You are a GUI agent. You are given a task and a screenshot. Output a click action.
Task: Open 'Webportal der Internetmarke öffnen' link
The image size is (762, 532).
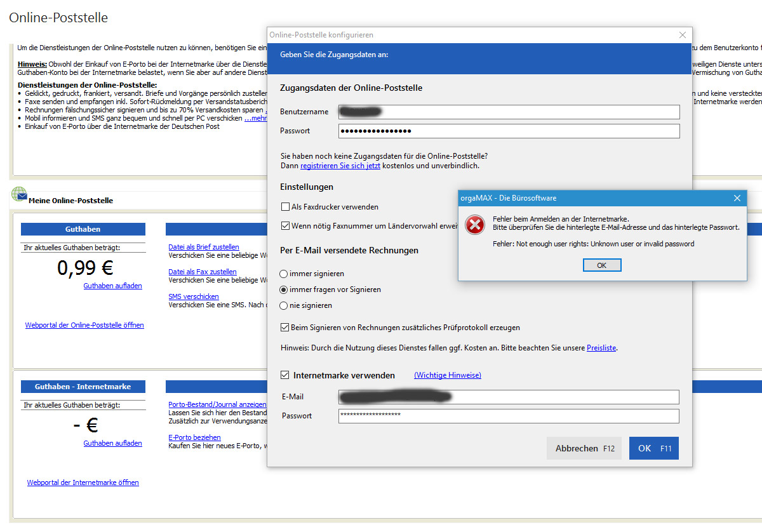(x=83, y=482)
